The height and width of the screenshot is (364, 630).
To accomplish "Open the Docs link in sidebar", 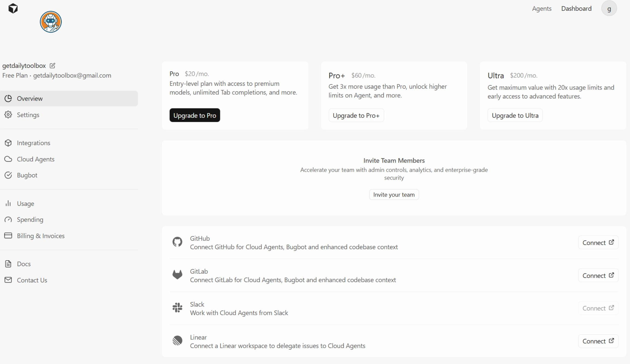I will [24, 264].
